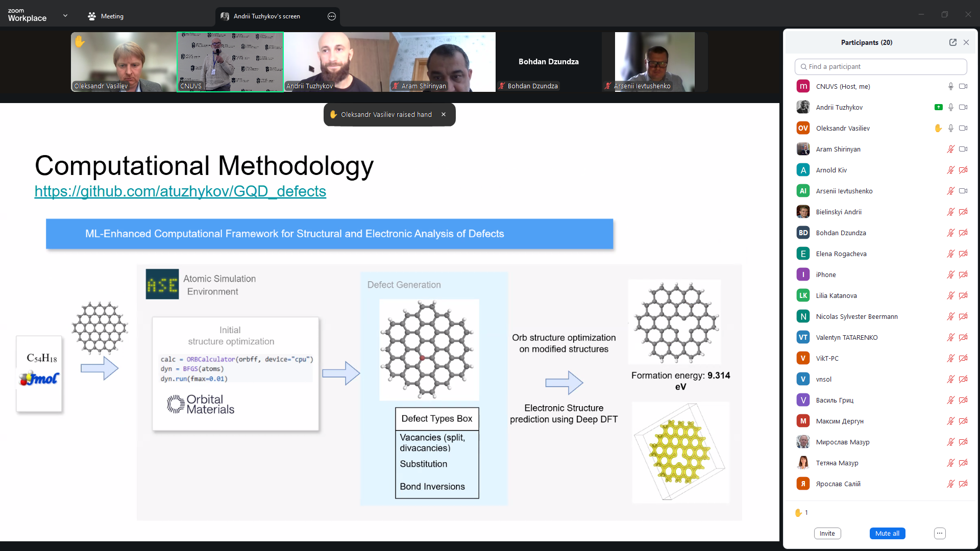Focus the Find a participant search field
Screen dimensions: 980x551
coord(880,66)
